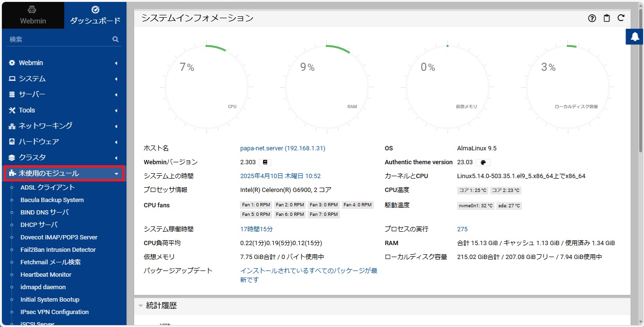Click the sda drive temperature badge
The image size is (644, 327).
509,206
